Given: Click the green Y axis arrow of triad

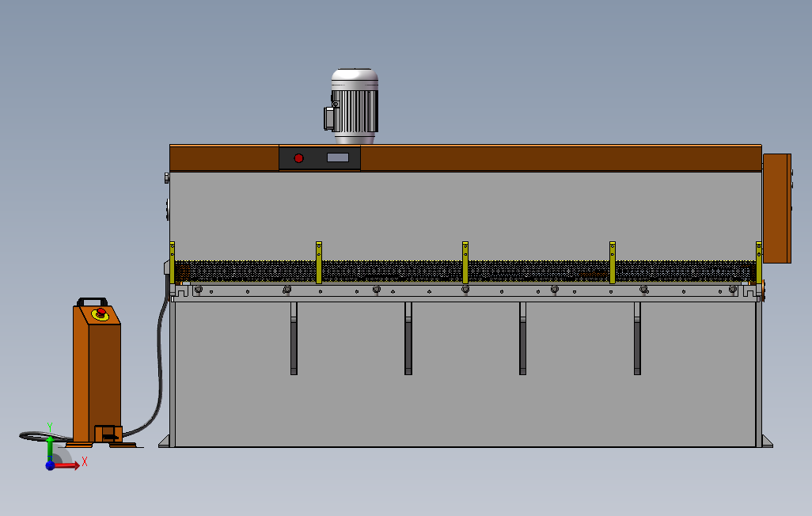Looking at the screenshot, I should point(50,448).
